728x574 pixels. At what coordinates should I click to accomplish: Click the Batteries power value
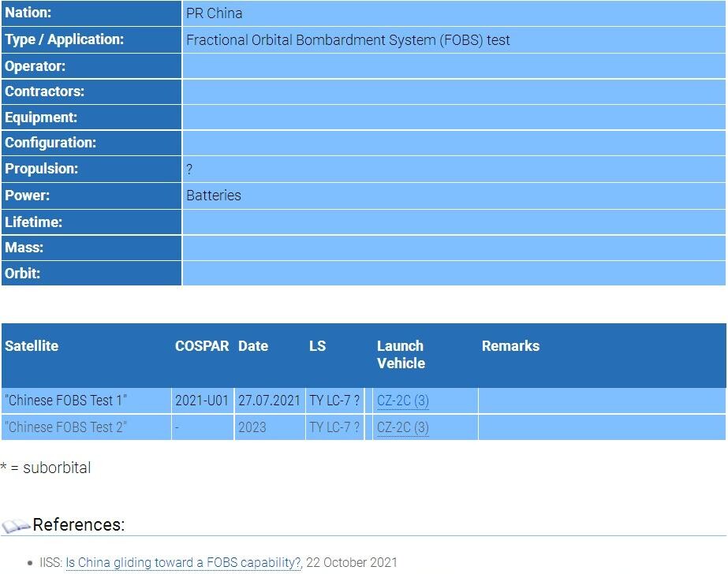pyautogui.click(x=214, y=196)
